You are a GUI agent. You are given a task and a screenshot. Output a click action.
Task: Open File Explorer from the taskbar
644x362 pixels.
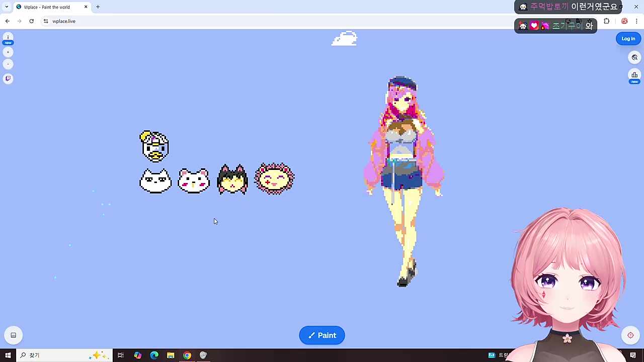point(171,355)
